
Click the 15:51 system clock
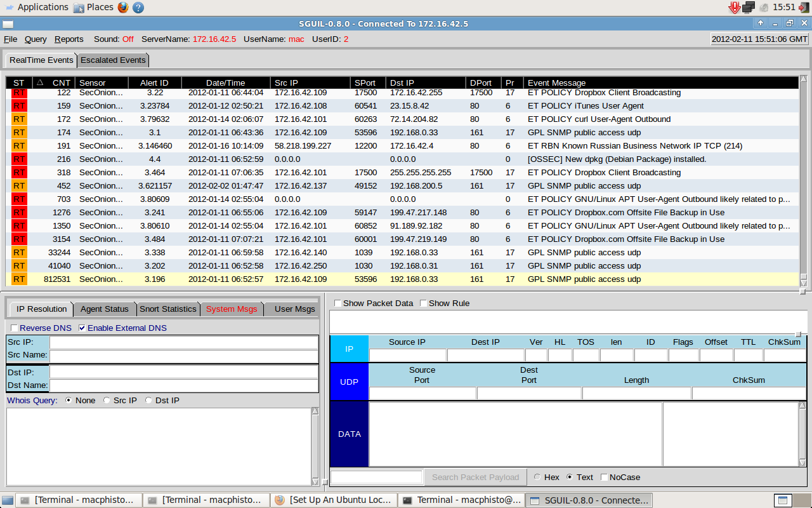pyautogui.click(x=785, y=8)
